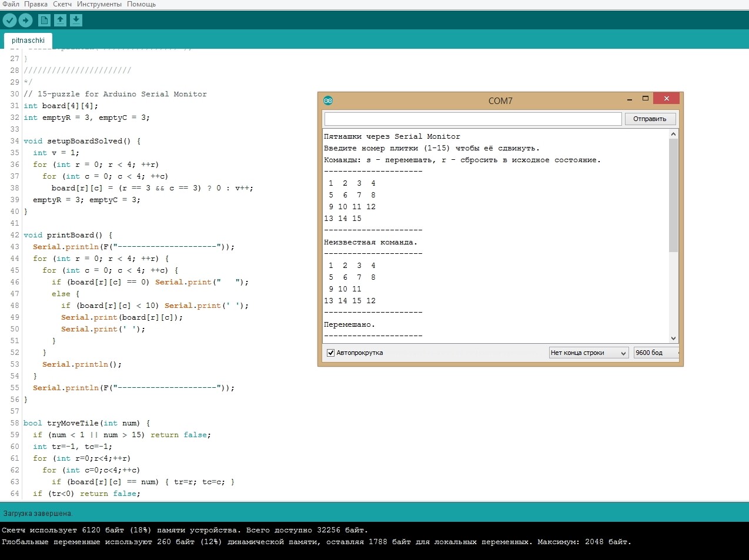The height and width of the screenshot is (560, 749).
Task: Close the COM7 serial monitor window
Action: [x=666, y=99]
